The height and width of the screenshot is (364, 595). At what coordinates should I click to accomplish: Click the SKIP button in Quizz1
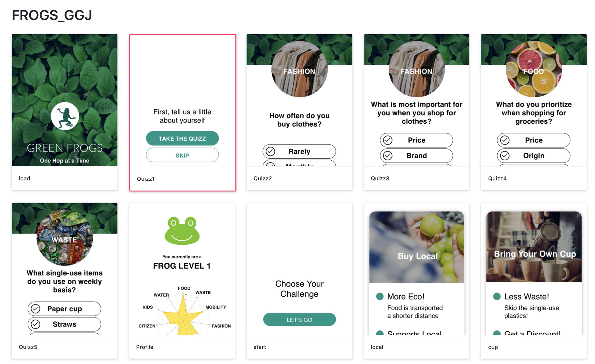point(182,155)
